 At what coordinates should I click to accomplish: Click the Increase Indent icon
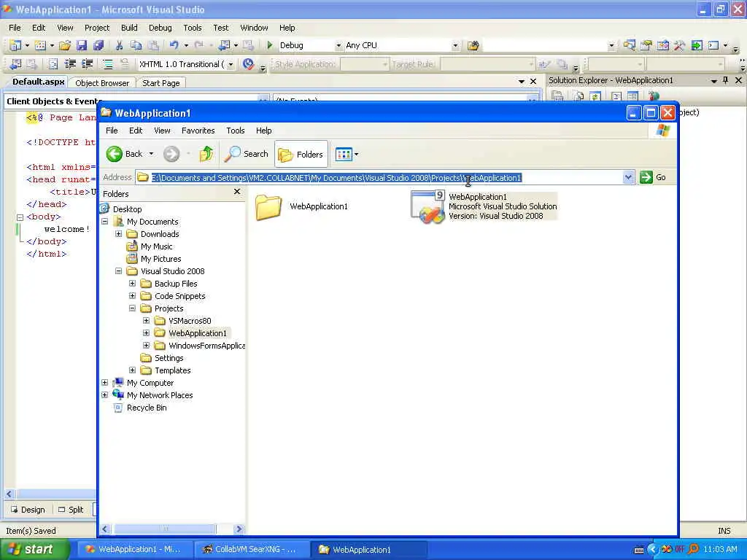coord(88,64)
